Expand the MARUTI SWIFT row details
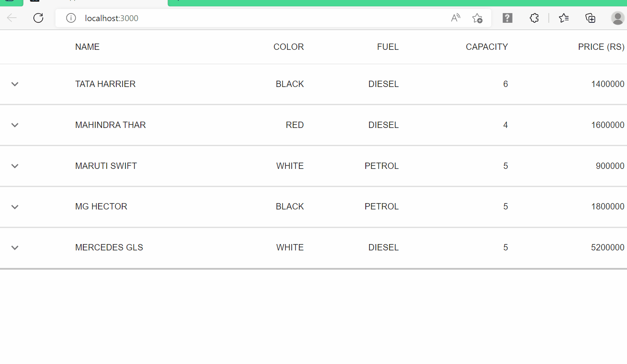 click(x=14, y=166)
